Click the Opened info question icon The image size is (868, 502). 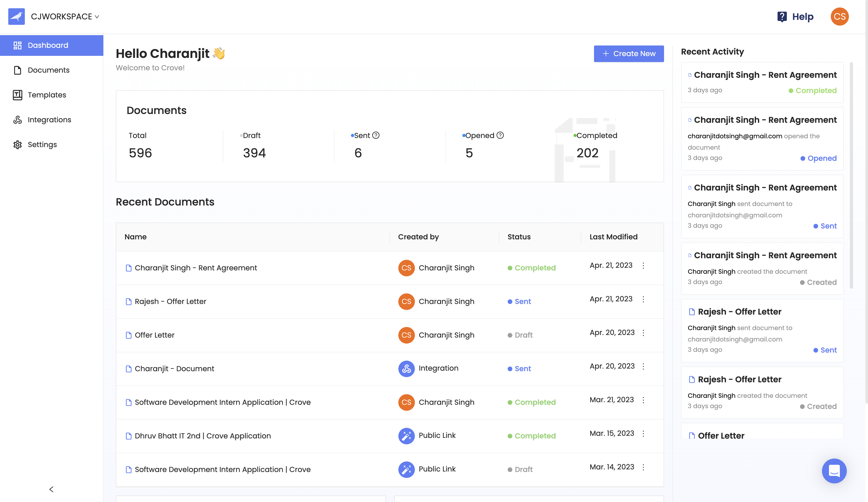[500, 135]
